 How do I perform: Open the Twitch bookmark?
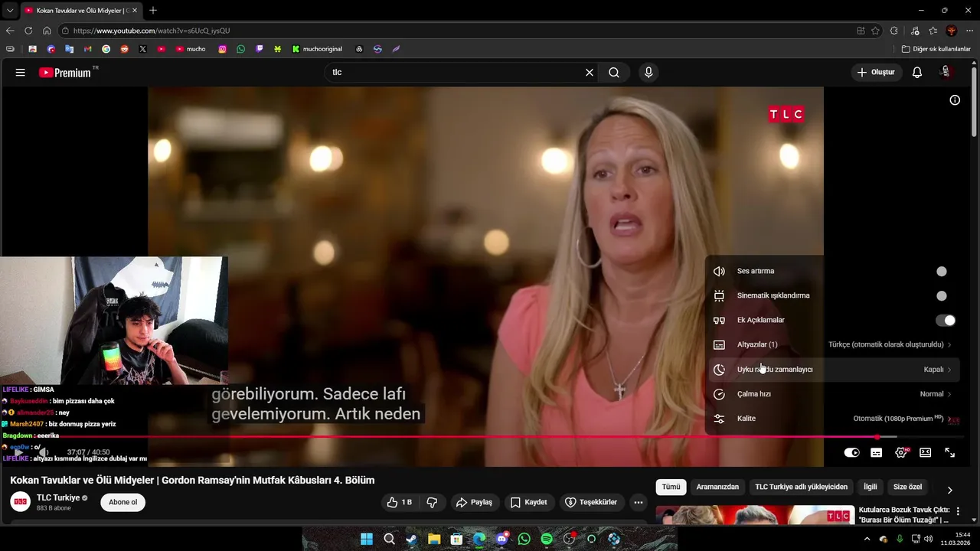pyautogui.click(x=260, y=49)
